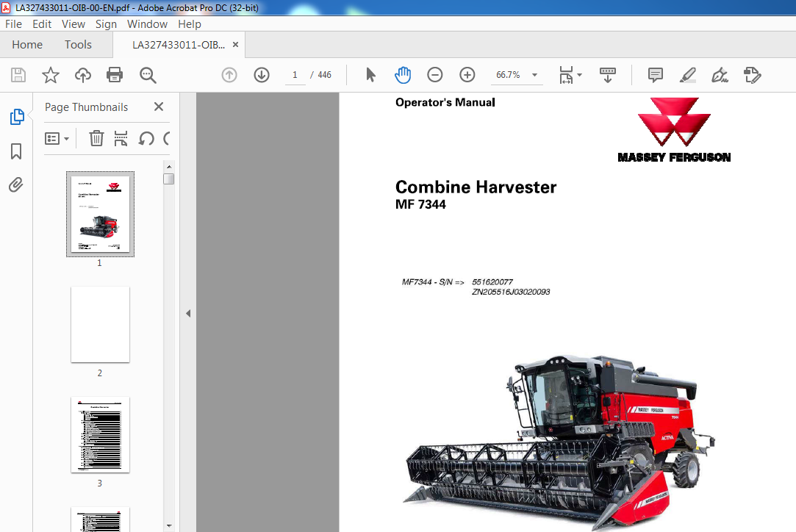The image size is (796, 532).
Task: Zoom out with minus icon
Action: tap(435, 75)
